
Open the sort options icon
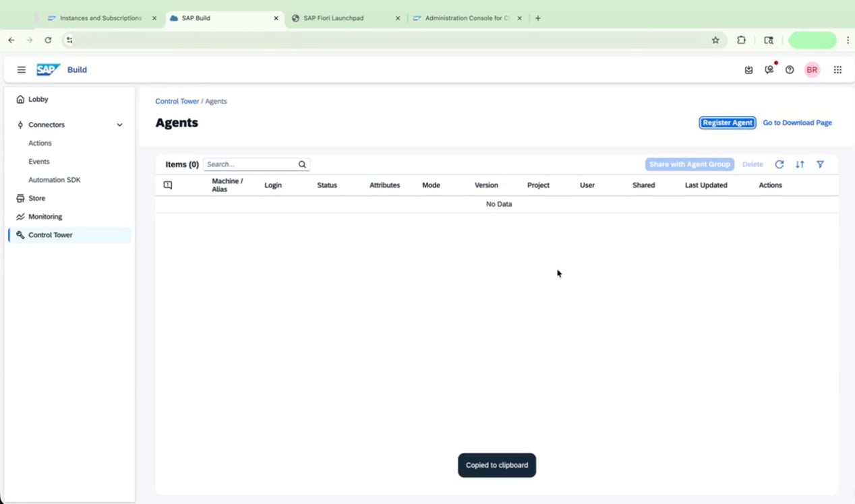click(800, 164)
